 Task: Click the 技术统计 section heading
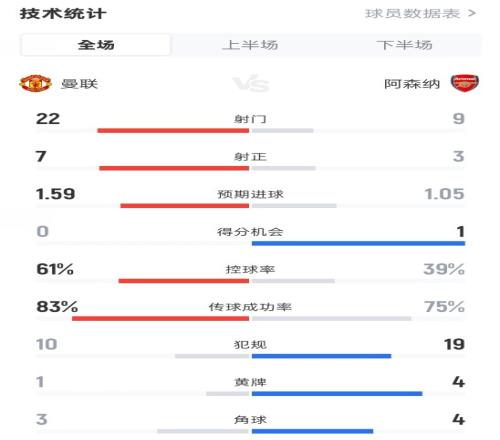63,14
